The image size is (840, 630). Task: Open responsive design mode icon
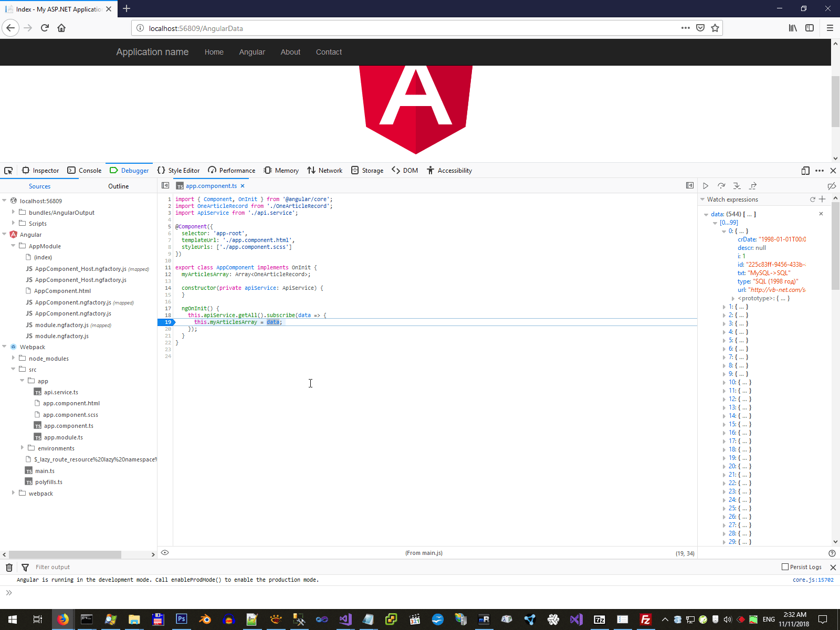[805, 171]
